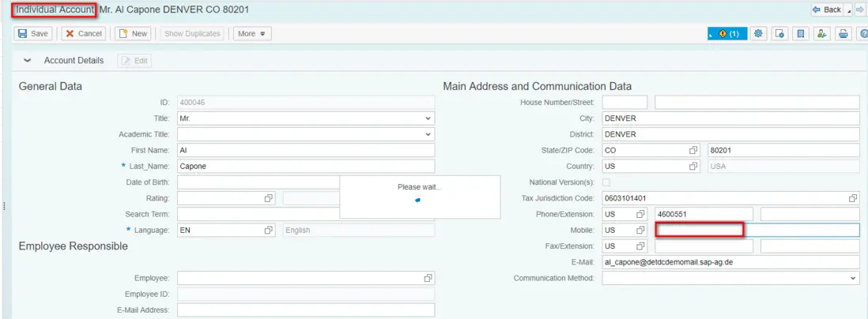
Task: Open the warning messages indicator
Action: click(x=727, y=33)
